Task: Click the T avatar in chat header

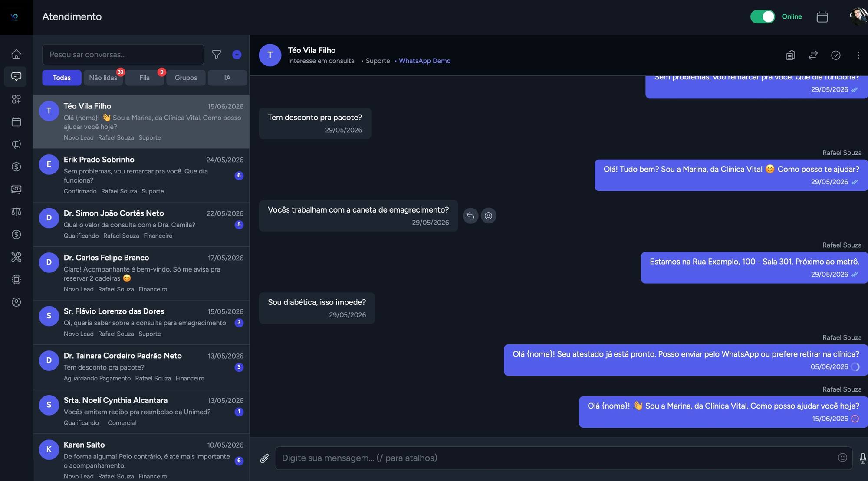Action: (270, 55)
